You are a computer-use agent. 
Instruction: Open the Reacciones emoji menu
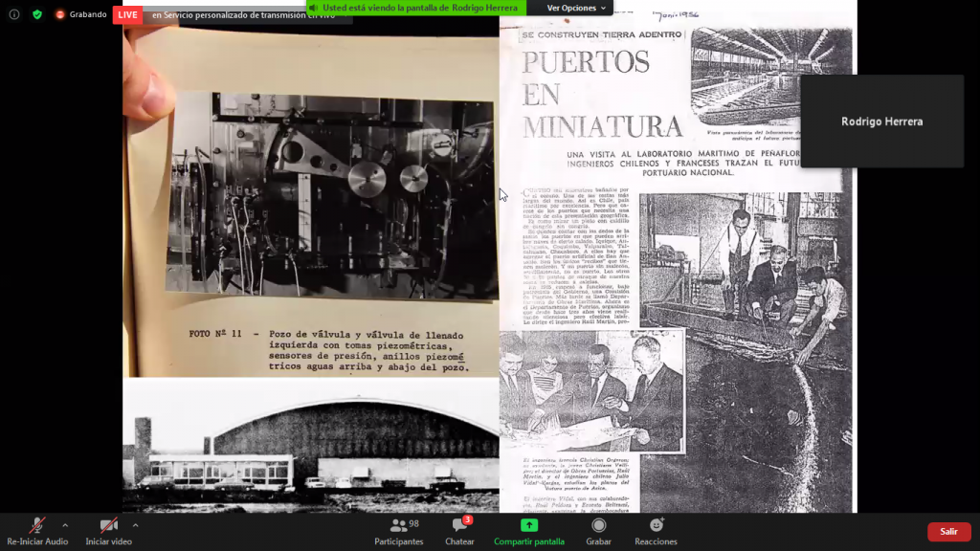click(656, 525)
